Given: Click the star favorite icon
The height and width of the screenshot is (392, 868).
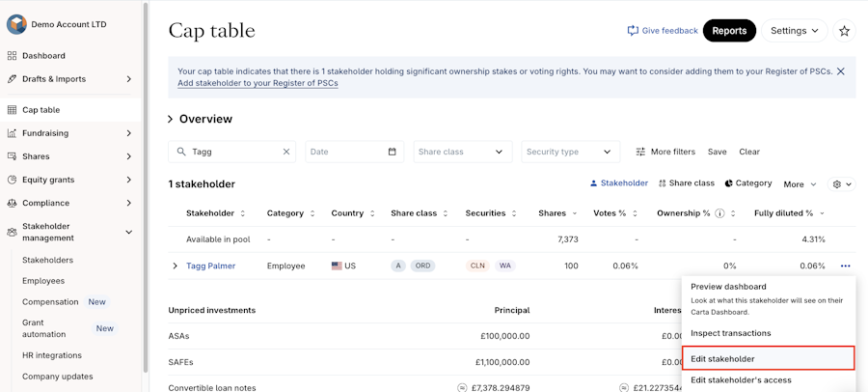Looking at the screenshot, I should click(x=844, y=31).
